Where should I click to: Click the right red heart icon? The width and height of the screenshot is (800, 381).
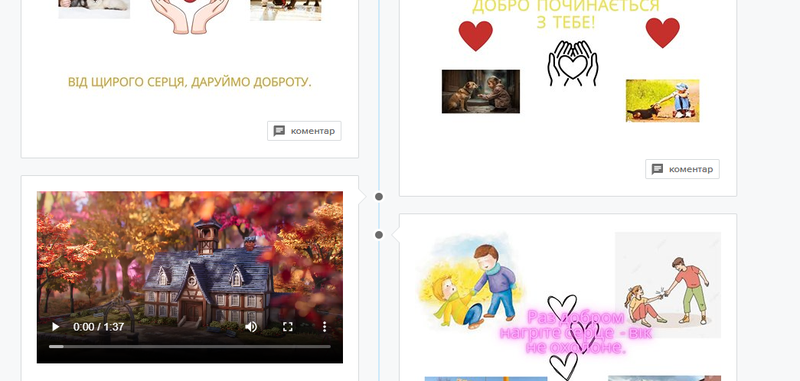[x=662, y=32]
